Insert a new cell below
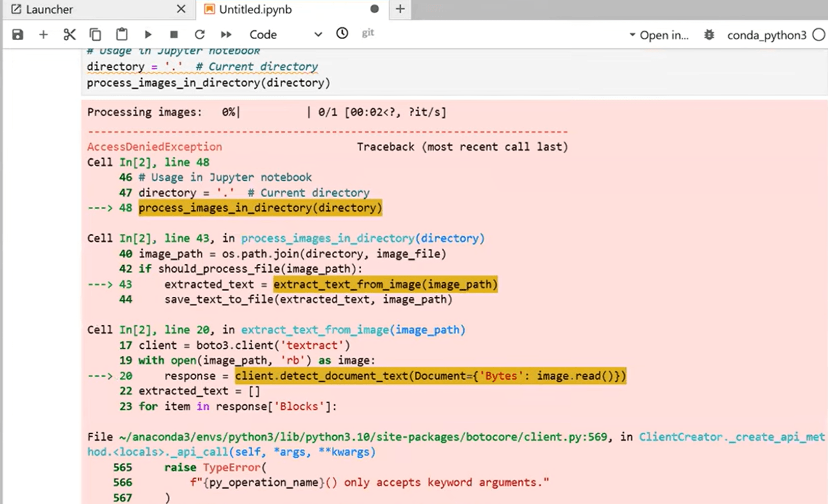The image size is (828, 504). (44, 34)
